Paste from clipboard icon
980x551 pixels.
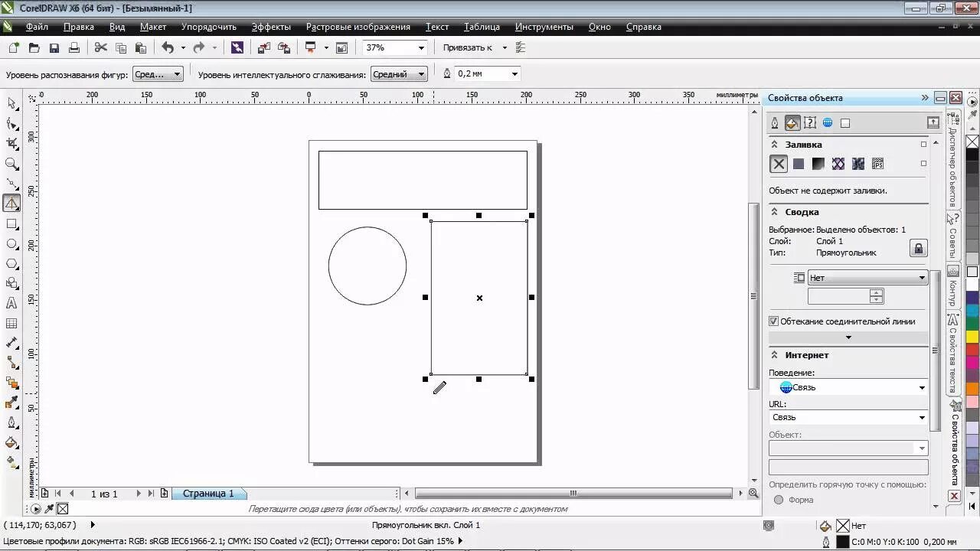141,47
